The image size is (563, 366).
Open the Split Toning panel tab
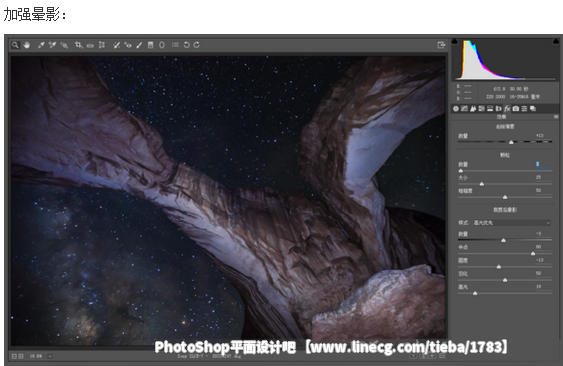click(x=490, y=108)
